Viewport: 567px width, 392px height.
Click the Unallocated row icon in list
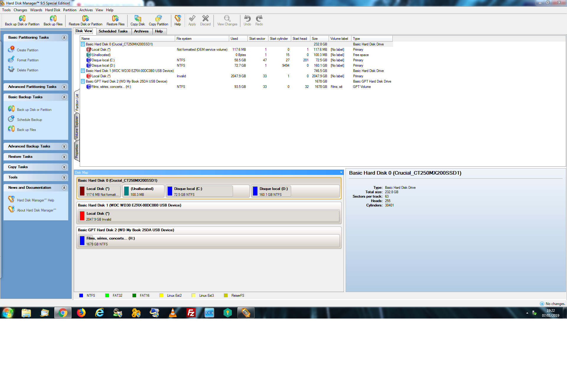89,55
